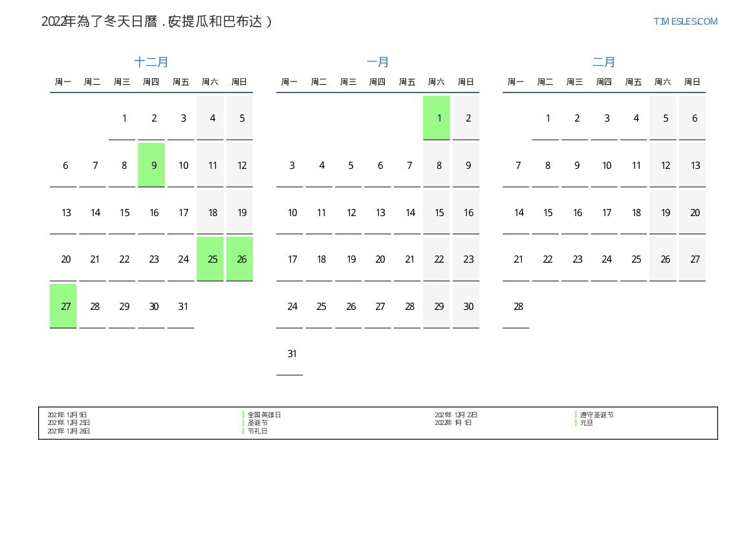
Task: Click the 二月 month heading
Action: [604, 62]
